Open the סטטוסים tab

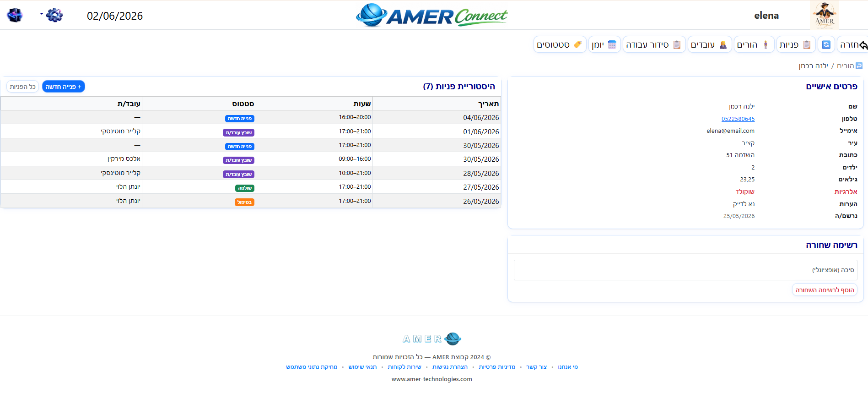click(560, 44)
